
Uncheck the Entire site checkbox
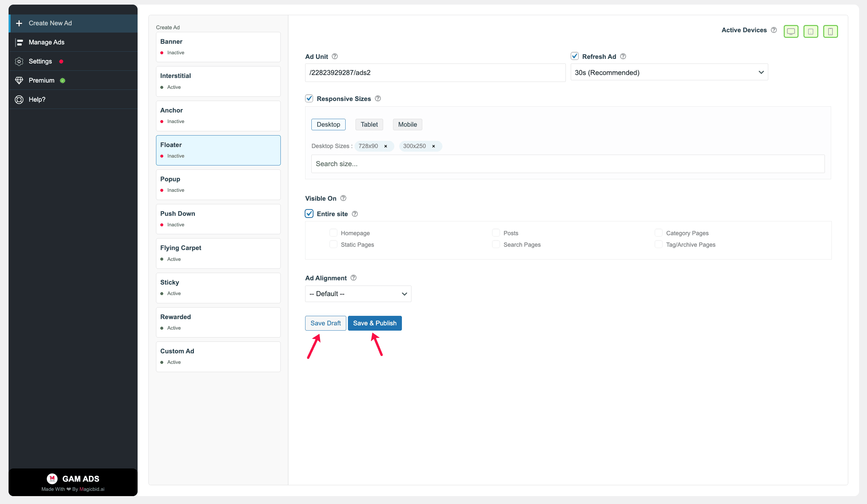309,214
